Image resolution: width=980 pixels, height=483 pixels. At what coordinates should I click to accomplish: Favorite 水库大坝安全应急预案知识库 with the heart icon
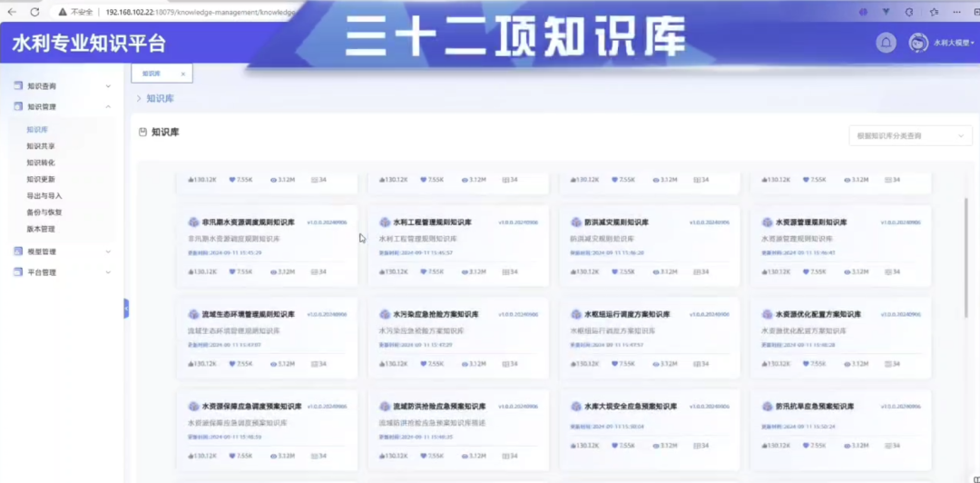click(614, 446)
